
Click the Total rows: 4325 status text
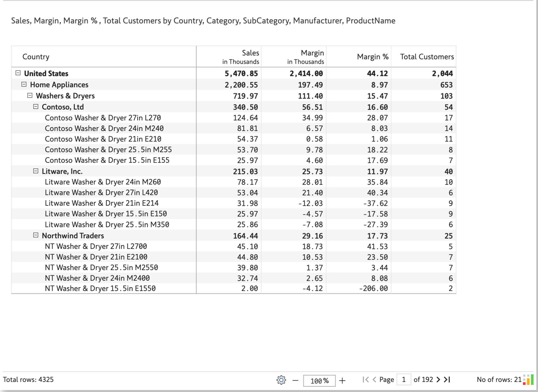click(28, 380)
